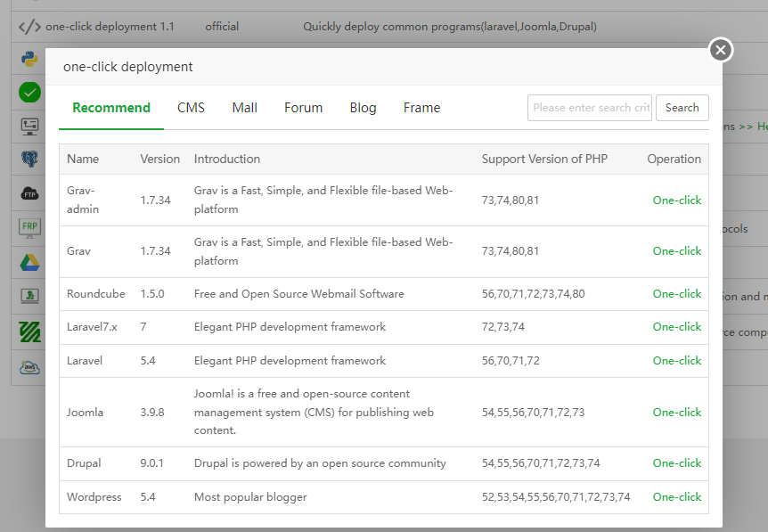The image size is (768, 532).
Task: Open the Mall tab
Action: point(244,108)
